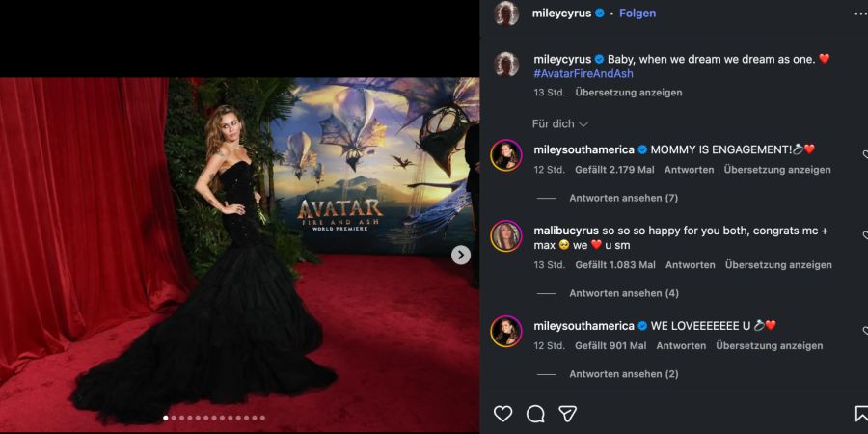The width and height of the screenshot is (868, 434).
Task: Open the Für dich comment sorting dropdown
Action: tap(559, 124)
